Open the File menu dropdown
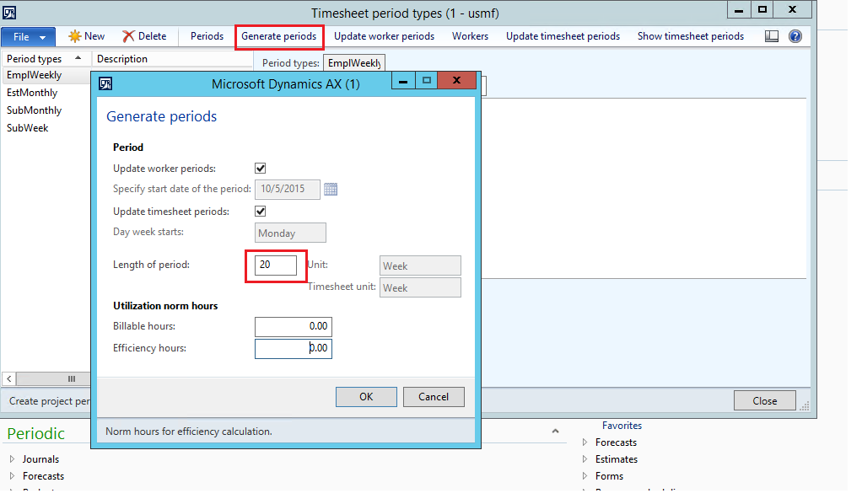Viewport: 862px width, 504px height. [x=28, y=36]
